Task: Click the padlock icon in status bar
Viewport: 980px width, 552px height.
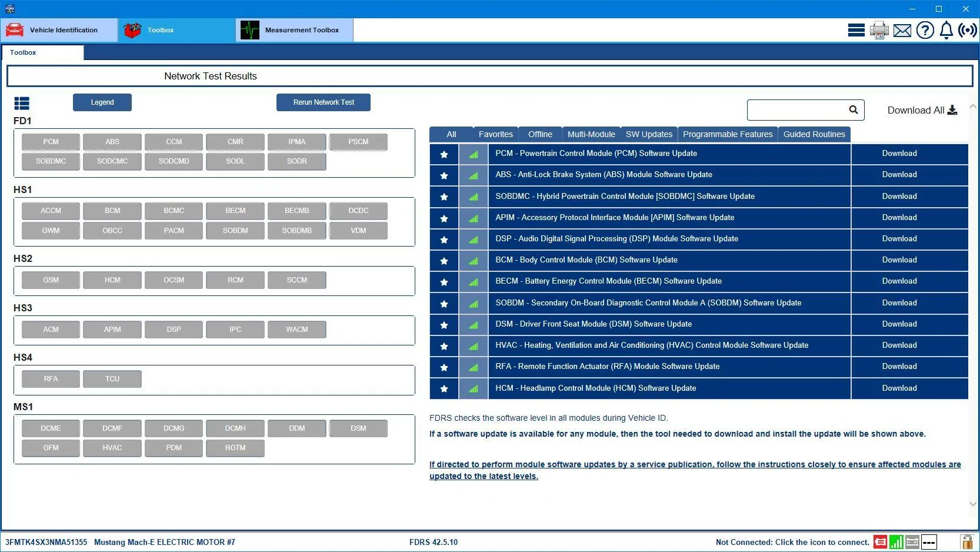Action: pyautogui.click(x=966, y=541)
